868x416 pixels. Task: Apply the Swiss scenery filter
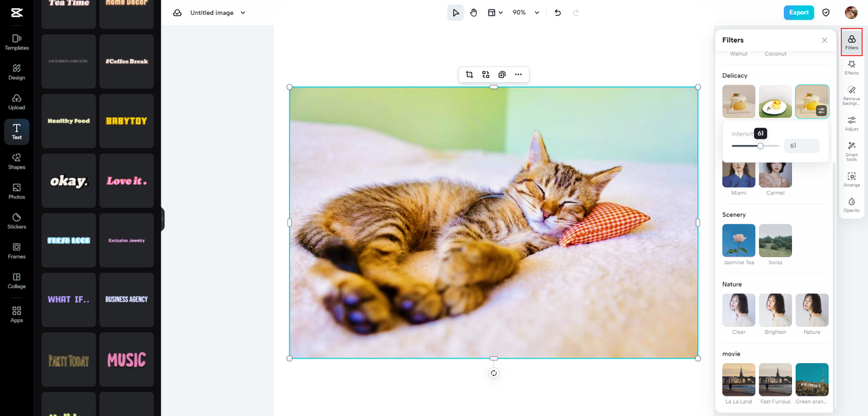(775, 241)
